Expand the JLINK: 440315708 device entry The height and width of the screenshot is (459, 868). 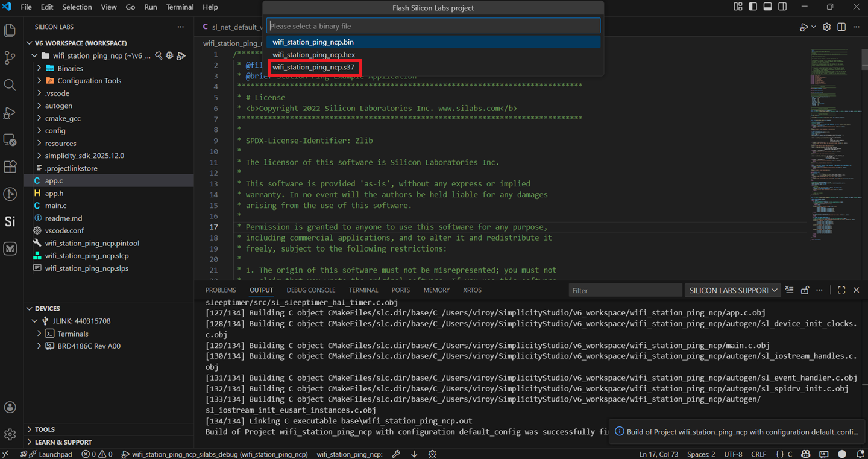pyautogui.click(x=34, y=321)
